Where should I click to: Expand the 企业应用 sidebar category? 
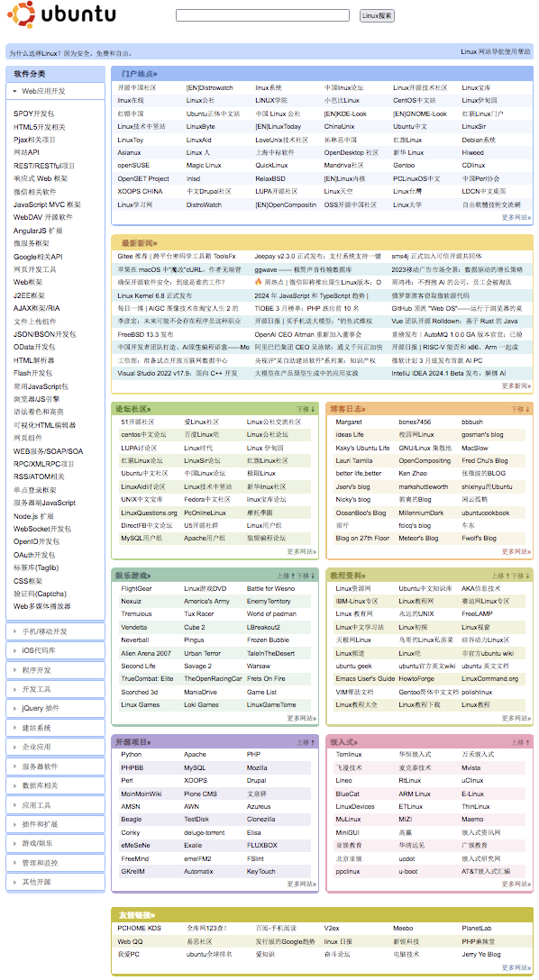55,747
